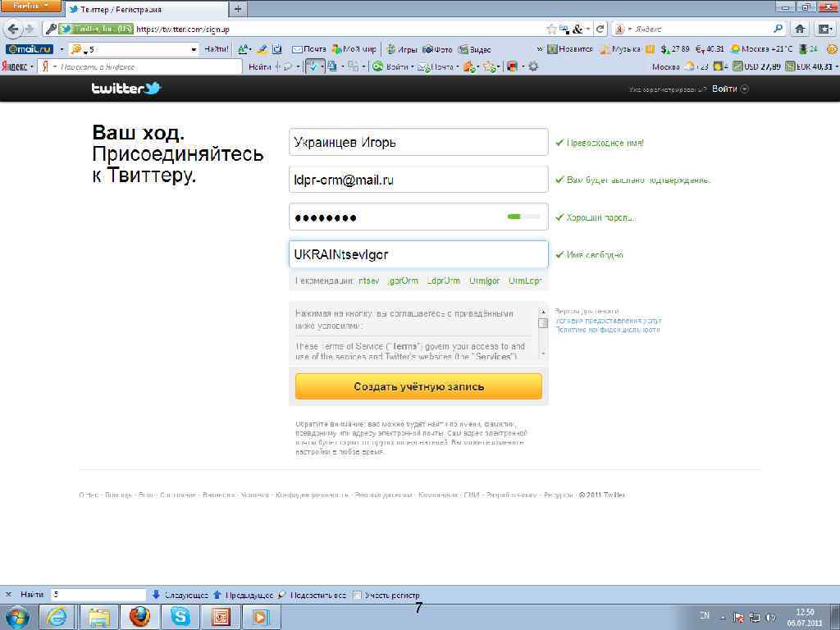Open the Firefox main menu button
840x630 pixels.
[30, 7]
